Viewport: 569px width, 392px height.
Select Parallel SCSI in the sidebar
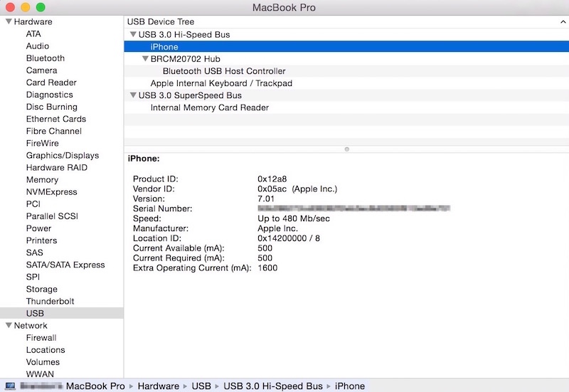(x=52, y=216)
